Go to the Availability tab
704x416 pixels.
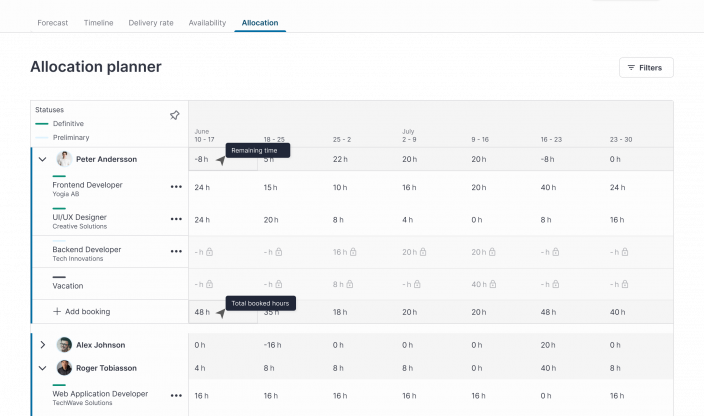pyautogui.click(x=207, y=22)
